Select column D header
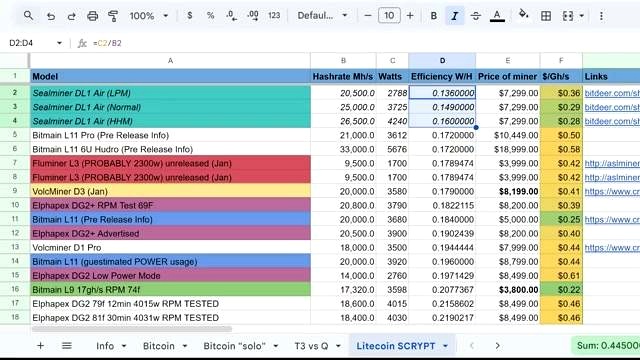Viewport: 640px width, 360px height. 442,61
